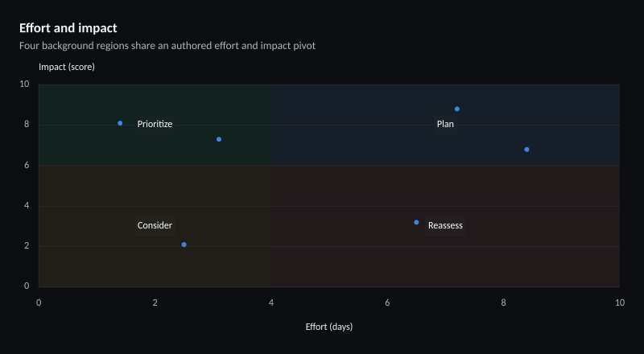Click the Reassess quadrant label

pyautogui.click(x=445, y=225)
